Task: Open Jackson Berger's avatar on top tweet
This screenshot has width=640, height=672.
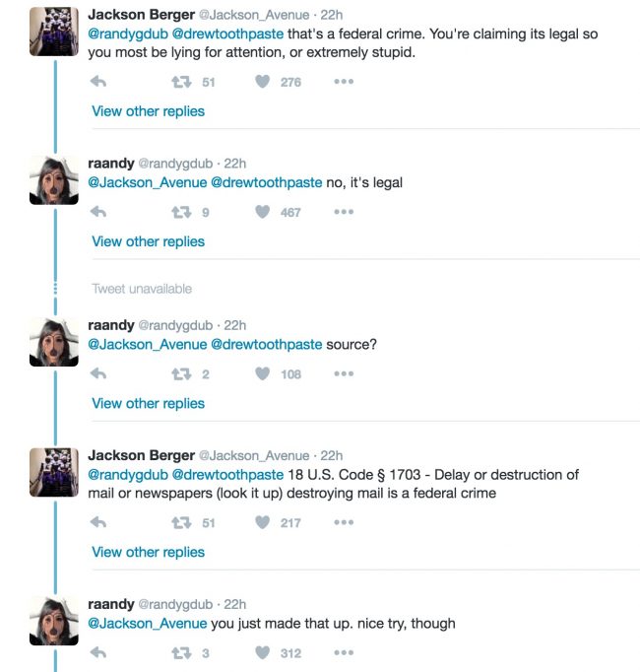Action: coord(54,32)
